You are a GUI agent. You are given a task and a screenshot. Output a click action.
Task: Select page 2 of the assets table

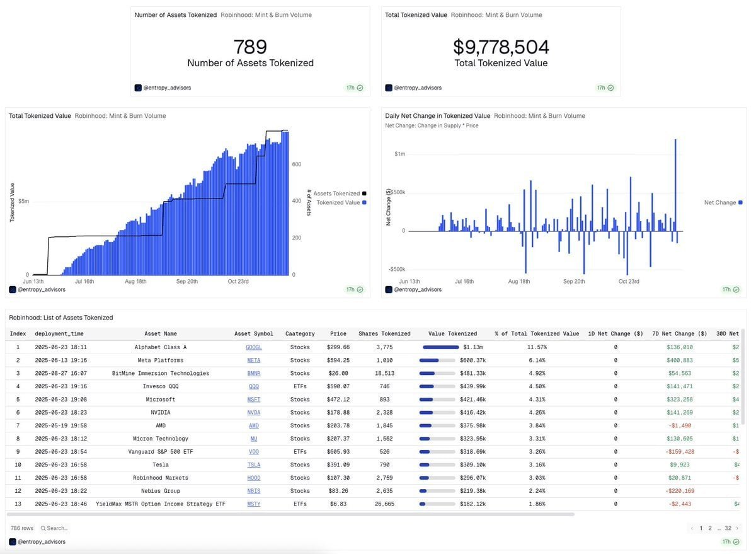point(709,527)
